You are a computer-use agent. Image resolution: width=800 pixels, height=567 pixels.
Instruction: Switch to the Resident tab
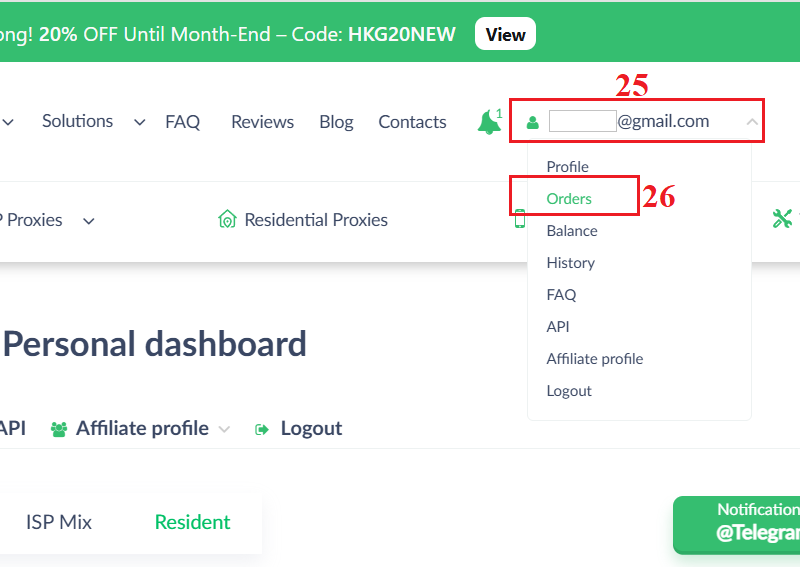(x=192, y=522)
